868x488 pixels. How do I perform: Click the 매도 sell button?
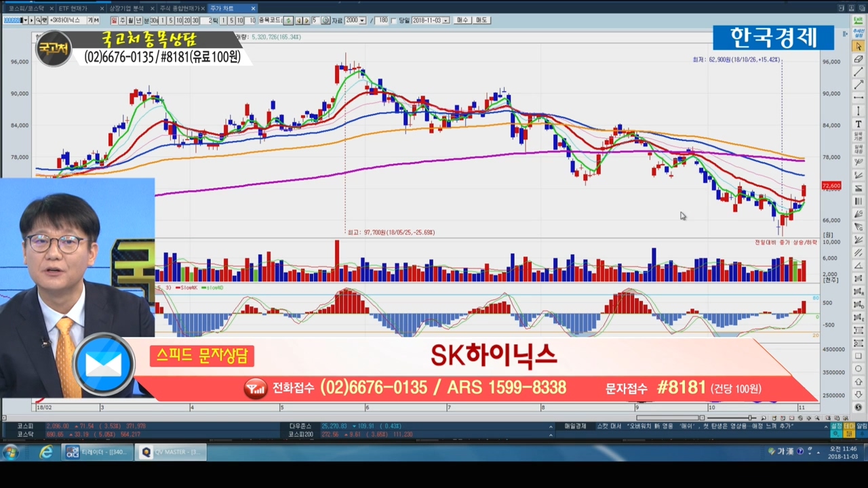(x=481, y=20)
